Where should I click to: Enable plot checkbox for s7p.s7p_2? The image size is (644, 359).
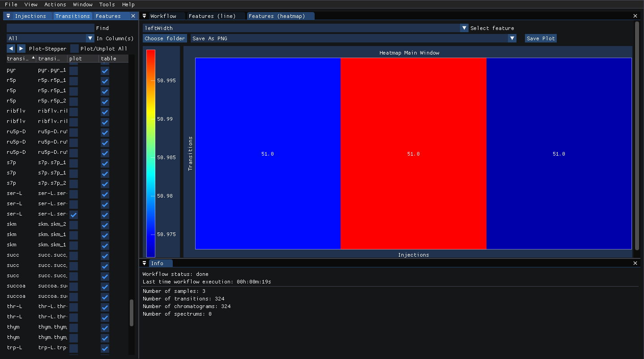click(73, 184)
